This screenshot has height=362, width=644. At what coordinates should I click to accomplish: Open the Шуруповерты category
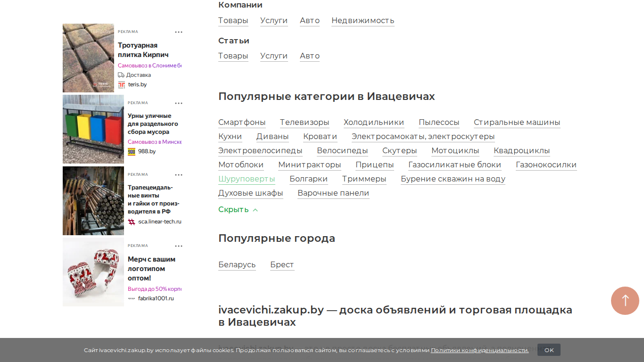pos(247,179)
